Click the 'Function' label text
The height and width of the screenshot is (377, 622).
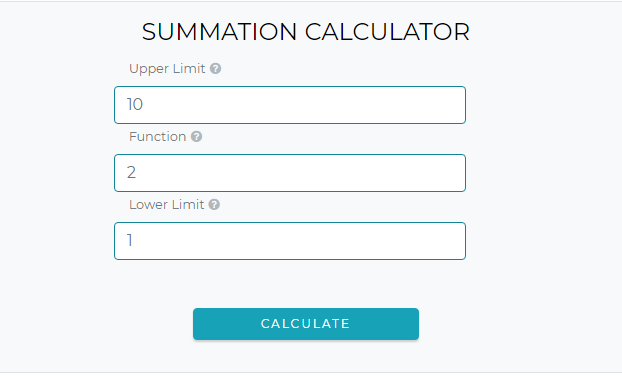point(157,137)
